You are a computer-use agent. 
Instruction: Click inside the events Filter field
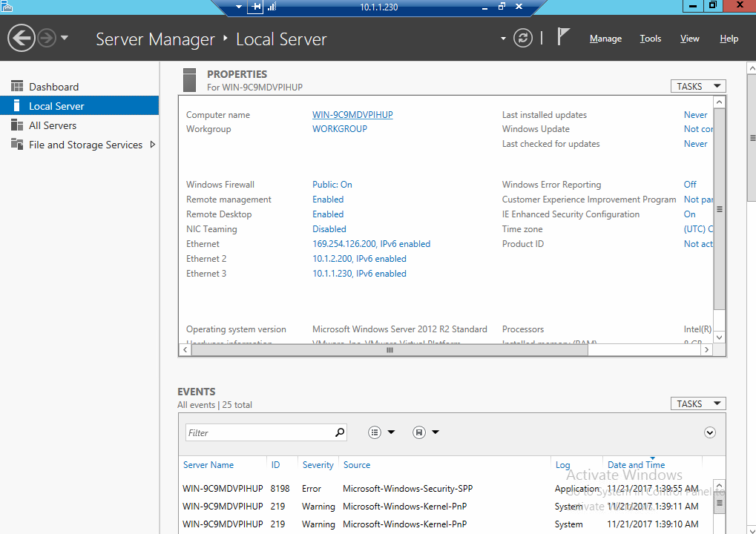260,432
